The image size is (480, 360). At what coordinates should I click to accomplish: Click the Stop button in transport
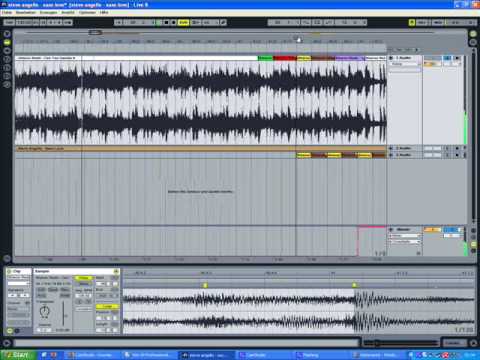coord(166,22)
